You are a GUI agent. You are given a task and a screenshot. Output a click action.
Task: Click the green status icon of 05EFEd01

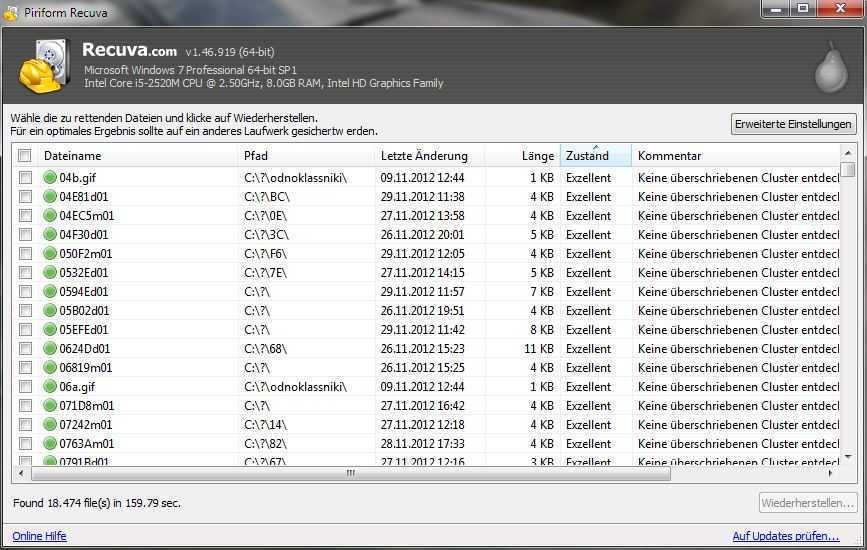pyautogui.click(x=50, y=329)
